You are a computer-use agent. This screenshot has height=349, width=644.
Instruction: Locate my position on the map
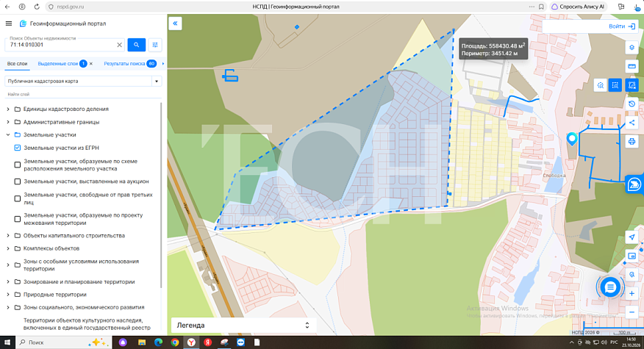tap(632, 237)
